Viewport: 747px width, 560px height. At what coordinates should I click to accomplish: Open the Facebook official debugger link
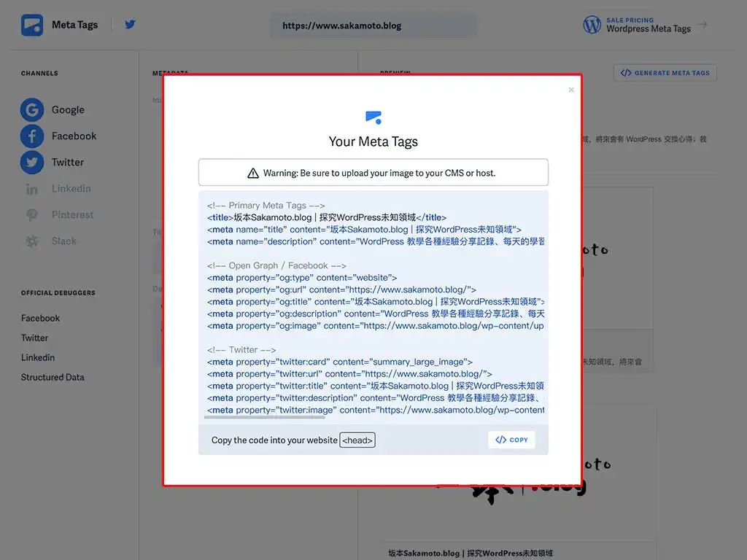click(x=40, y=319)
